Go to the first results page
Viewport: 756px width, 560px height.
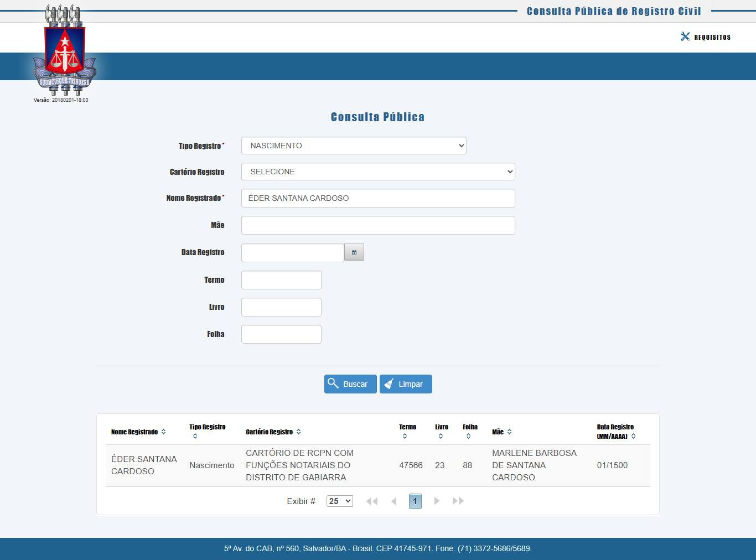point(372,501)
